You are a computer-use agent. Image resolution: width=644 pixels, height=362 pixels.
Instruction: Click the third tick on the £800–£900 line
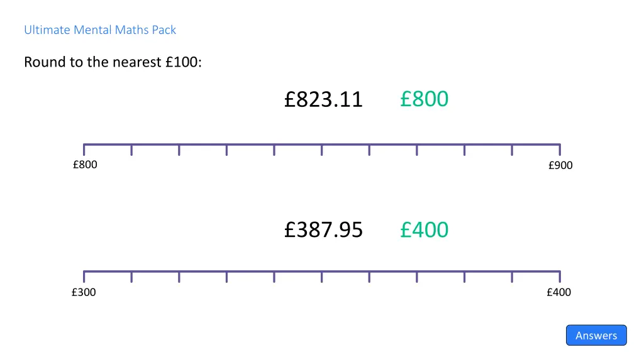coord(179,150)
